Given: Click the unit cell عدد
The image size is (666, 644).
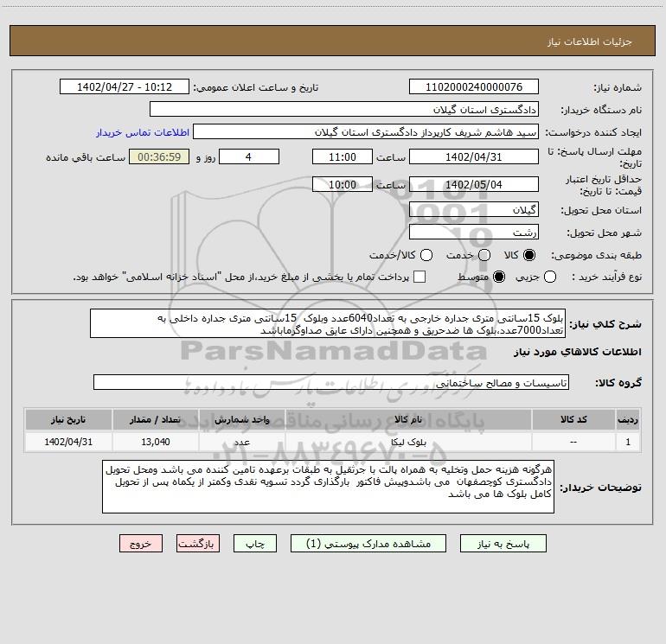Looking at the screenshot, I should 242,442.
